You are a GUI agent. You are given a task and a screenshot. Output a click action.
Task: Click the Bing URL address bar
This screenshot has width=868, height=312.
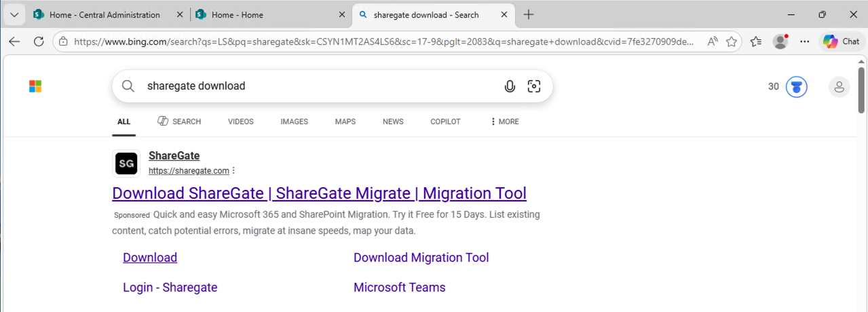click(384, 41)
